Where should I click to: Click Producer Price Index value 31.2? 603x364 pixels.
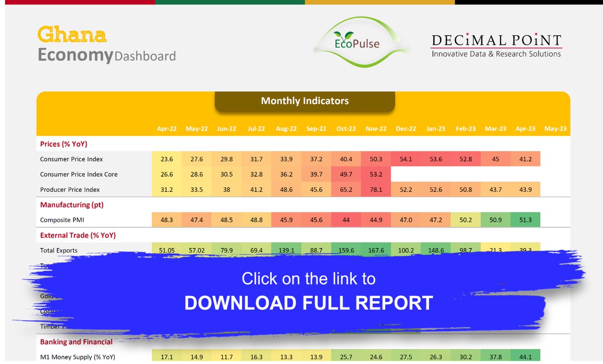point(167,190)
